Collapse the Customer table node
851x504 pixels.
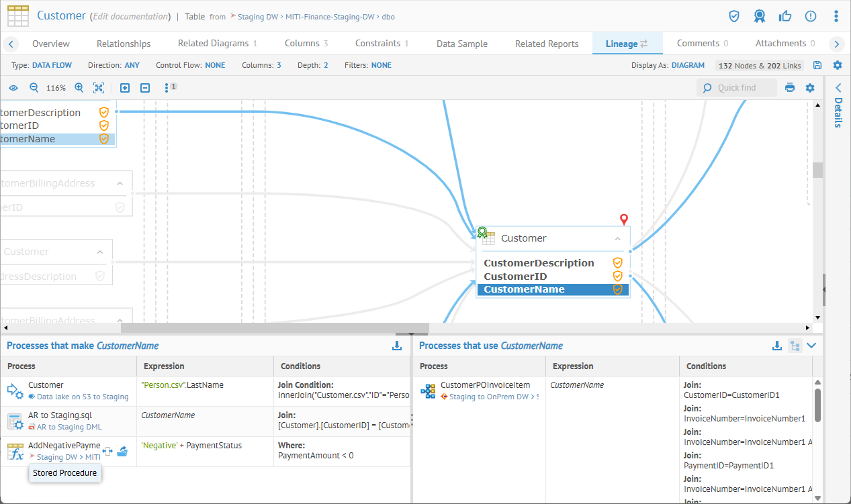tap(617, 238)
